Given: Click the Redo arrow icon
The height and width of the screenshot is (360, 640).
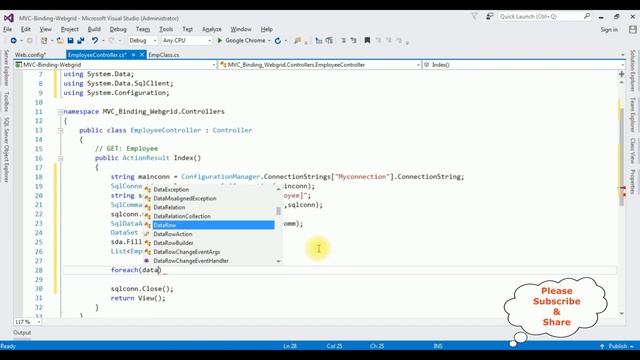Looking at the screenshot, I should [111, 40].
